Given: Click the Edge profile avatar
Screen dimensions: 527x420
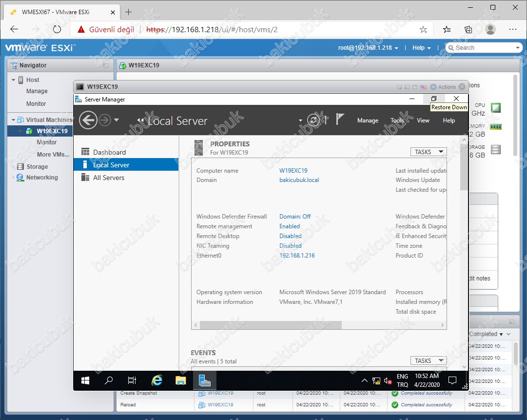Looking at the screenshot, I should pyautogui.click(x=490, y=30).
